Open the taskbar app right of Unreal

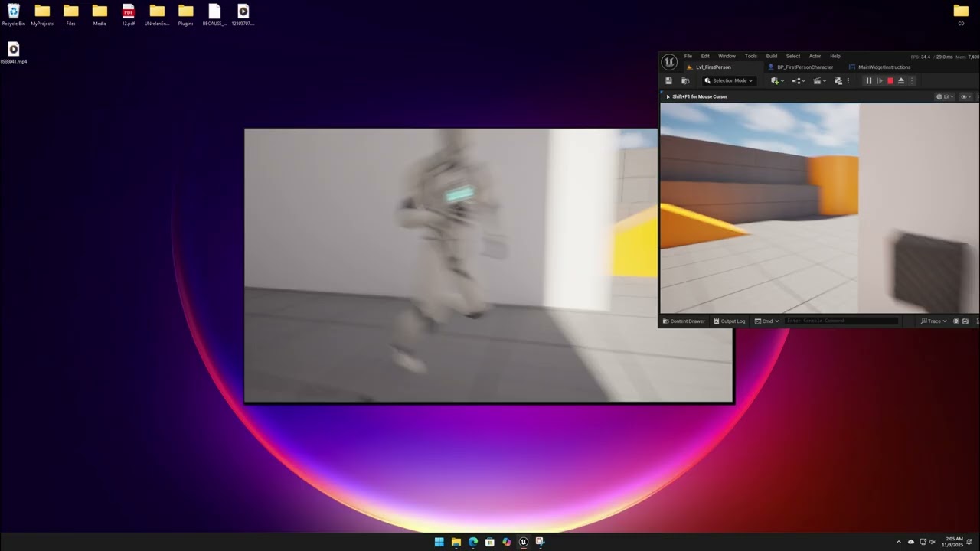pos(540,542)
